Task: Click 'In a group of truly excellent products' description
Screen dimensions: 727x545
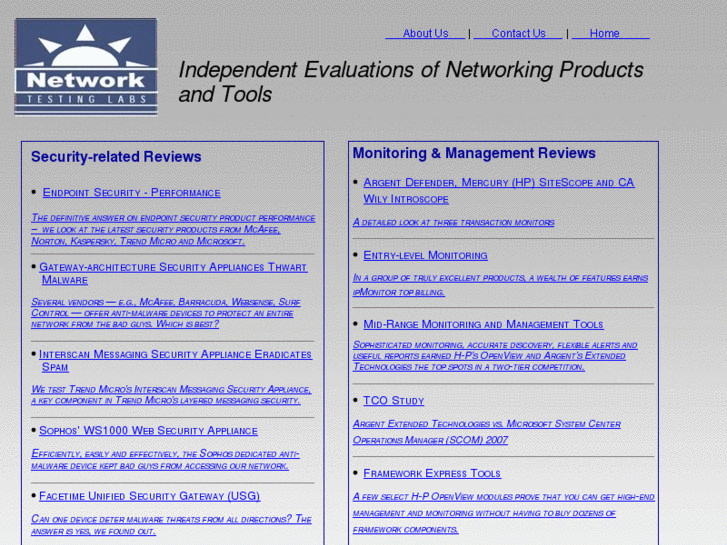Action: [500, 285]
